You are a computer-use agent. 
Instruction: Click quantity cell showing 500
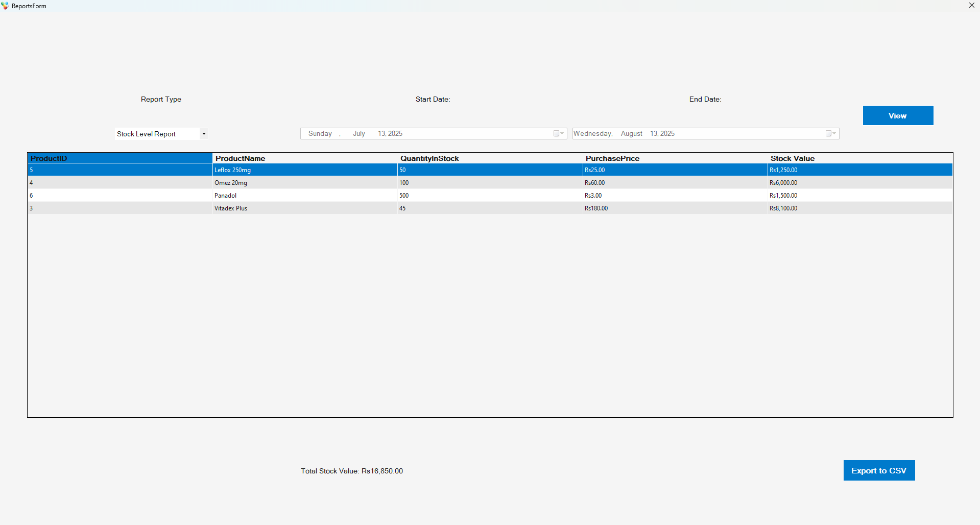[490, 196]
